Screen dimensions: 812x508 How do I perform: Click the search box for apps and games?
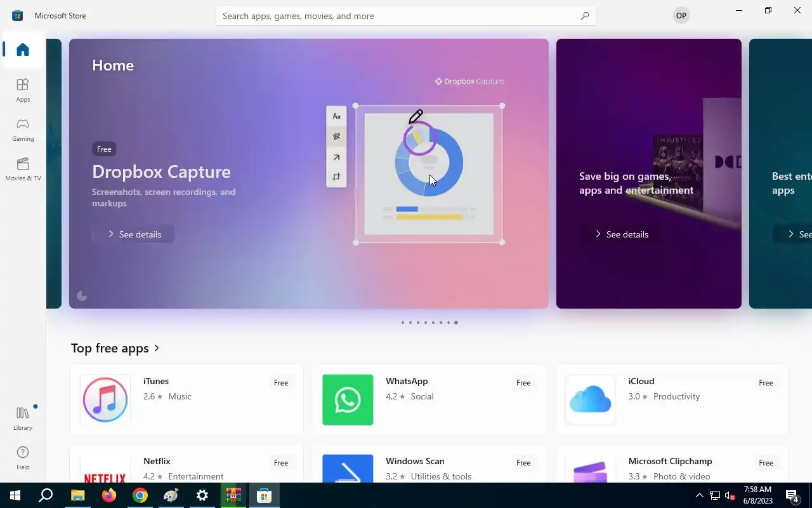click(x=406, y=16)
